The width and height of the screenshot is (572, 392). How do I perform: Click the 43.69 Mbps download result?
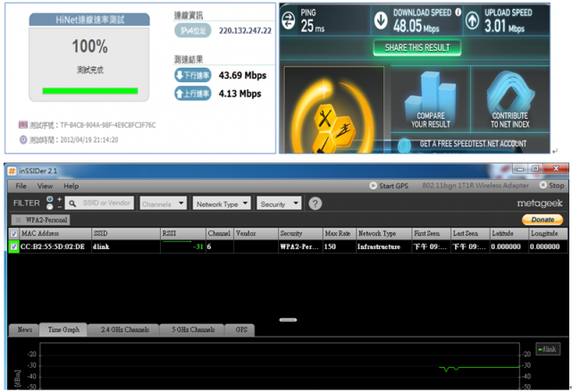(x=242, y=75)
